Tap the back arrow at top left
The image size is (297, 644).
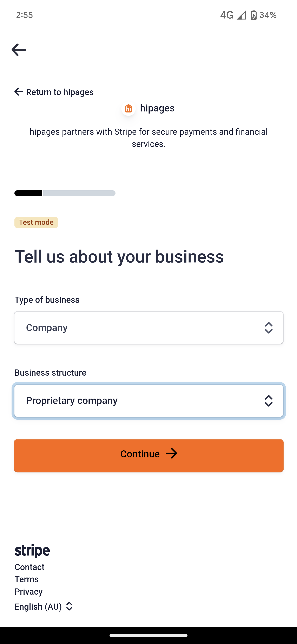pyautogui.click(x=19, y=50)
